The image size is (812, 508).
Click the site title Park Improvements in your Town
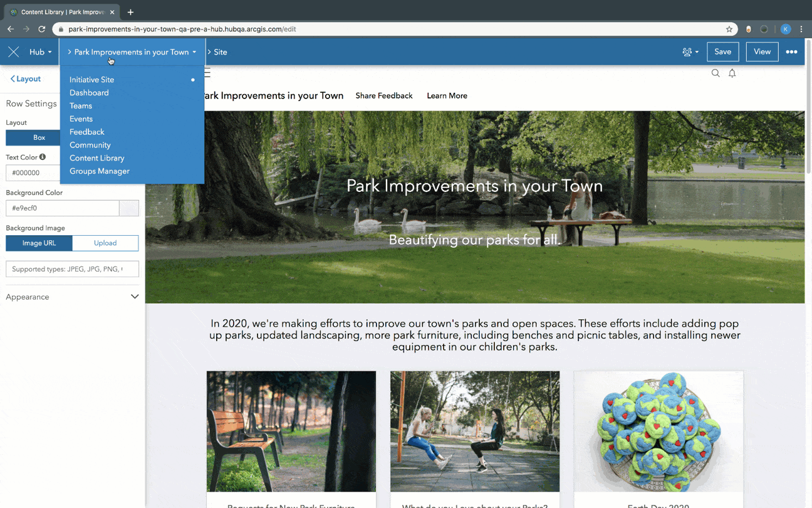coord(272,96)
